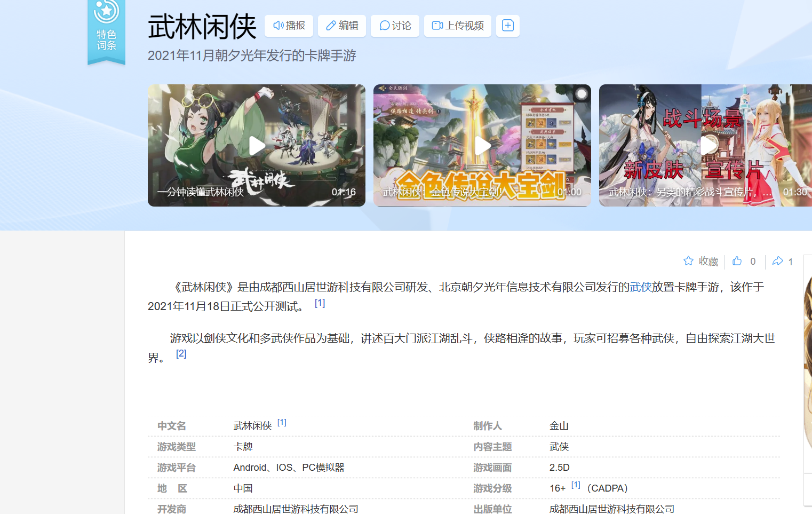This screenshot has height=514, width=812.
Task: Open the 讨论 discussion button
Action: tap(395, 26)
